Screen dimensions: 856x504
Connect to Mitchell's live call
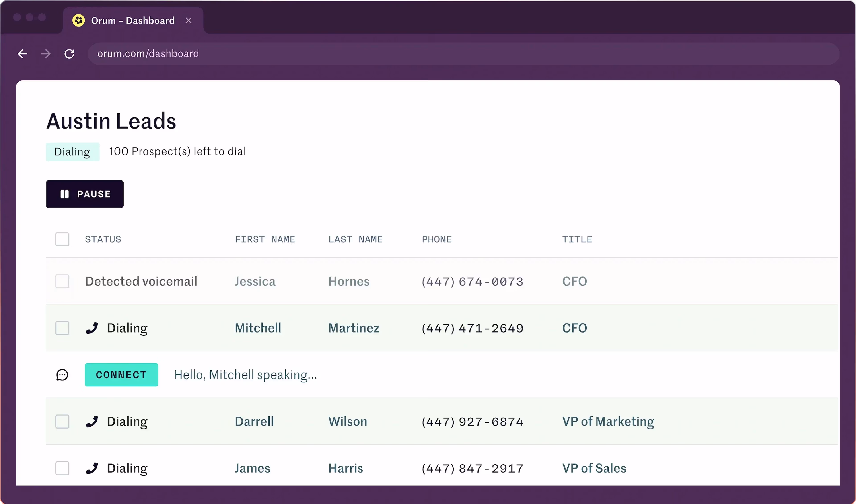click(x=121, y=375)
